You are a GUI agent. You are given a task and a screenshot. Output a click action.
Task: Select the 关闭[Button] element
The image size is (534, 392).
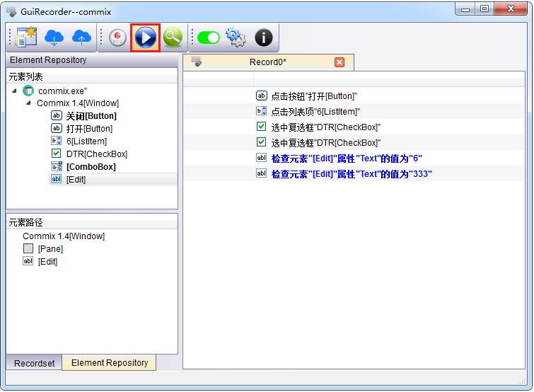[91, 116]
